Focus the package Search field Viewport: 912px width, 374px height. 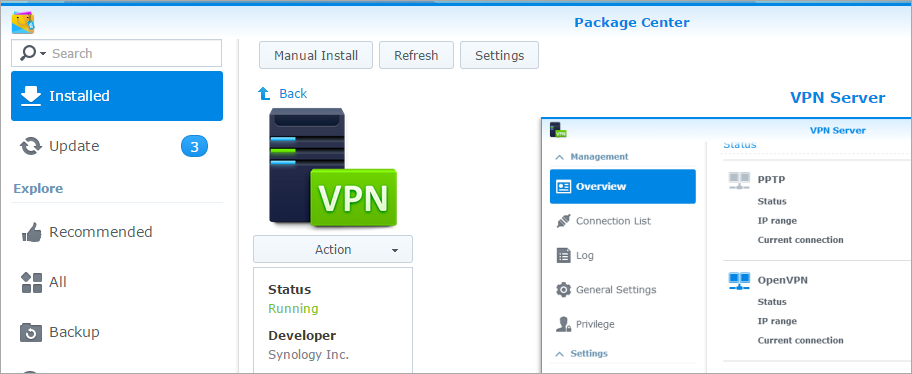click(116, 53)
